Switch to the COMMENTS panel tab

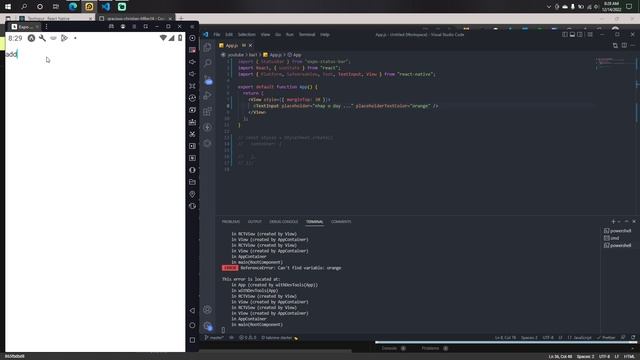[x=341, y=222]
